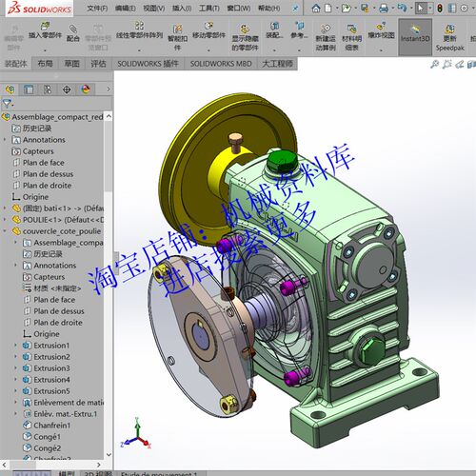
Task: Click the Exploded View (爆炸视图) icon
Action: [381, 26]
